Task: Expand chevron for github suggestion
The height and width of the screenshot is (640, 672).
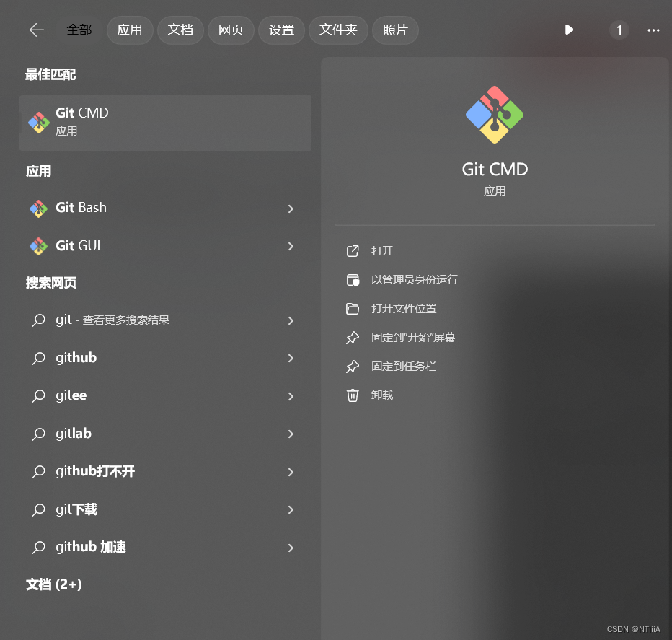Action: tap(291, 358)
